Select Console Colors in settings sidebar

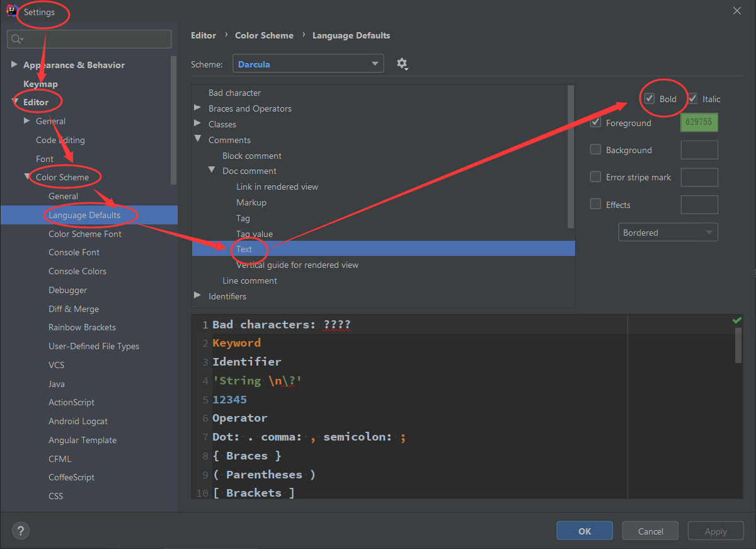[77, 271]
